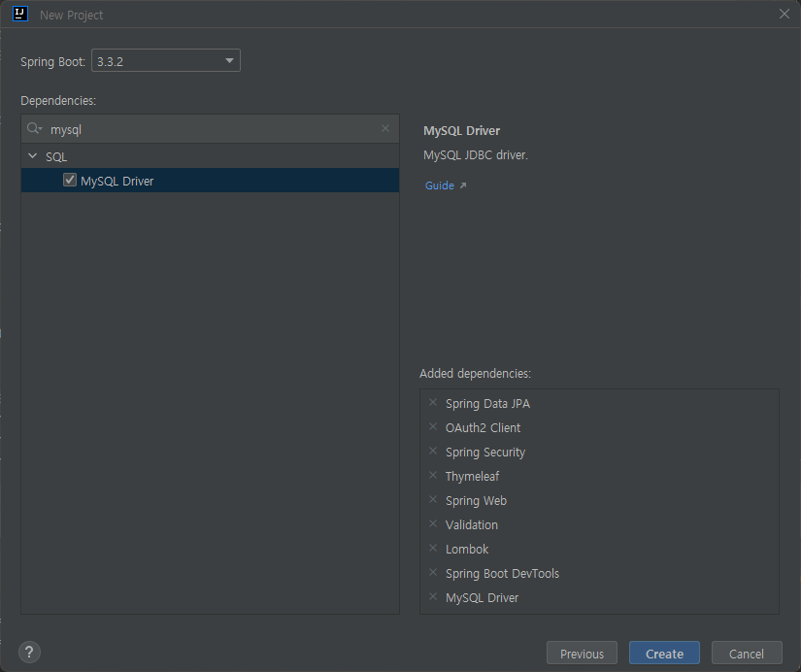This screenshot has width=801, height=672.
Task: Select Thymeleaf in added list
Action: pyautogui.click(x=472, y=476)
